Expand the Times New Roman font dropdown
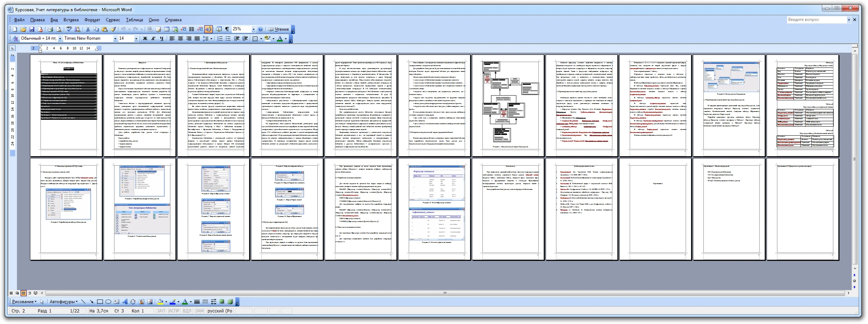The width and height of the screenshot is (868, 324). (x=116, y=38)
